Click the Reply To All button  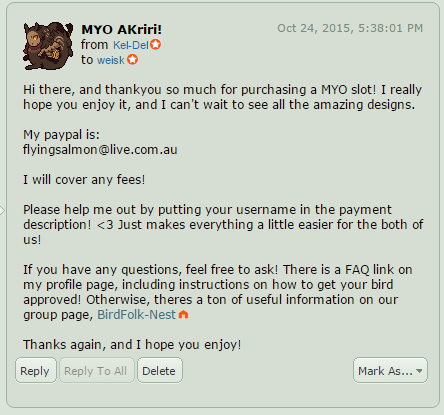pyautogui.click(x=96, y=370)
